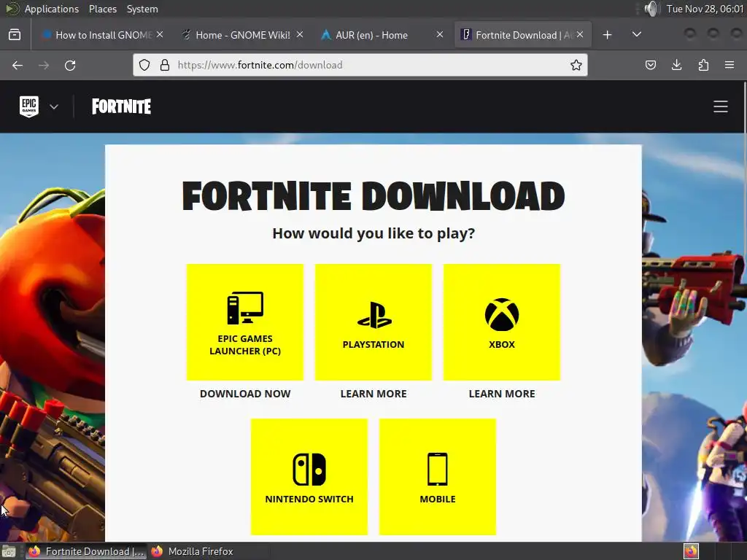Viewport: 747px width, 560px height.
Task: Select Fortnite Download window in taskbar
Action: (x=86, y=551)
